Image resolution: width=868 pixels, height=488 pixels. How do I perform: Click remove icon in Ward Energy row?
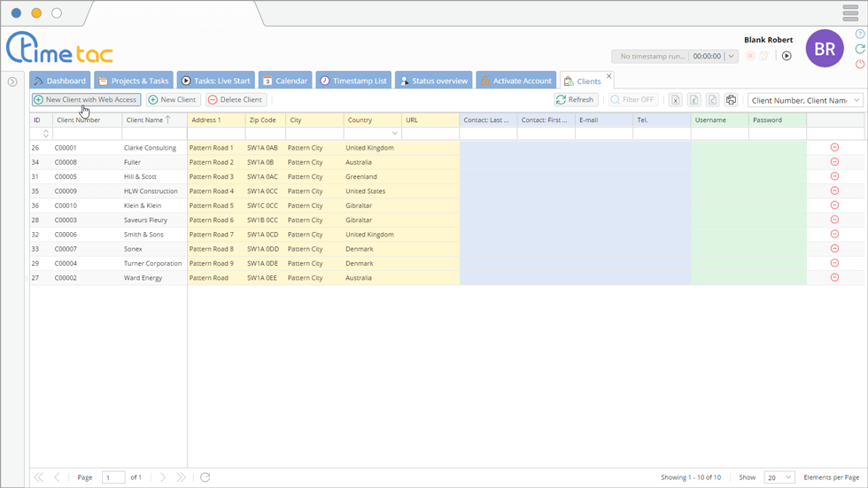pyautogui.click(x=834, y=278)
